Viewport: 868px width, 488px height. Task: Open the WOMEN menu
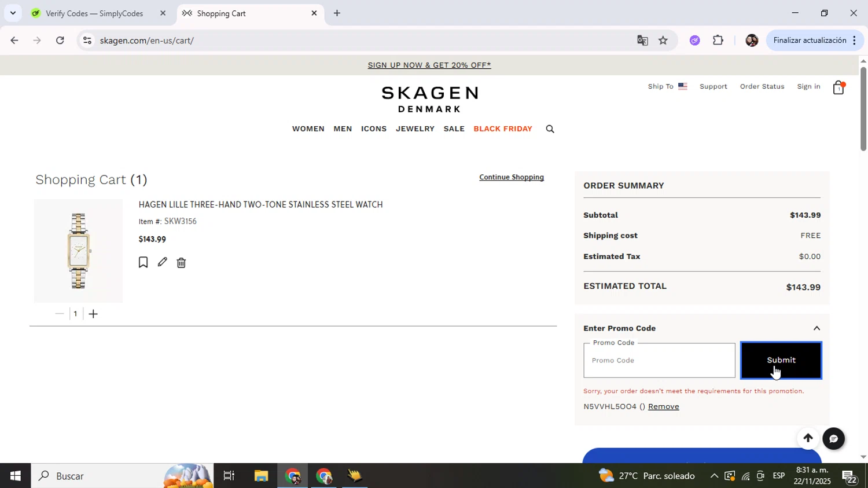(x=308, y=129)
